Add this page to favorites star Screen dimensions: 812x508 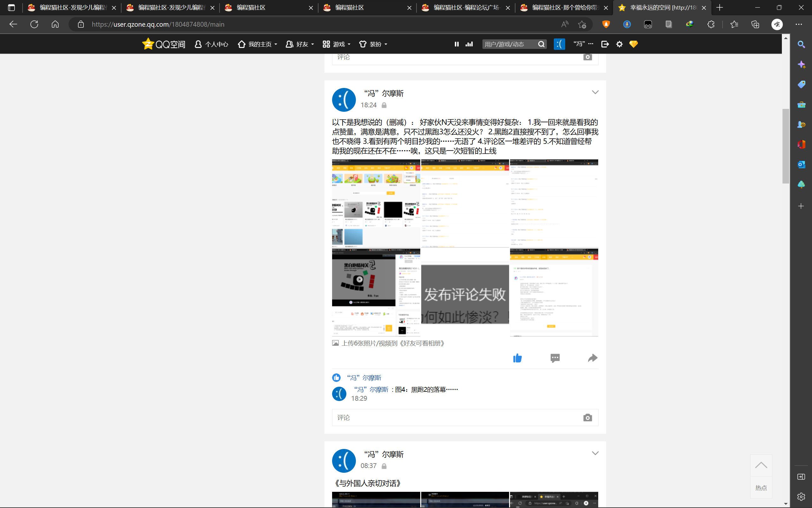pos(582,24)
